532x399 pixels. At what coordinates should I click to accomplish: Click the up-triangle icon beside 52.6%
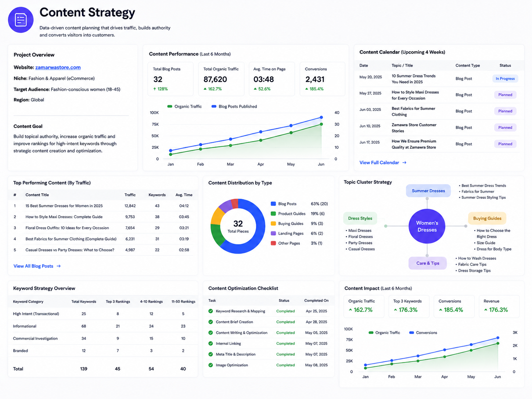[x=255, y=89]
